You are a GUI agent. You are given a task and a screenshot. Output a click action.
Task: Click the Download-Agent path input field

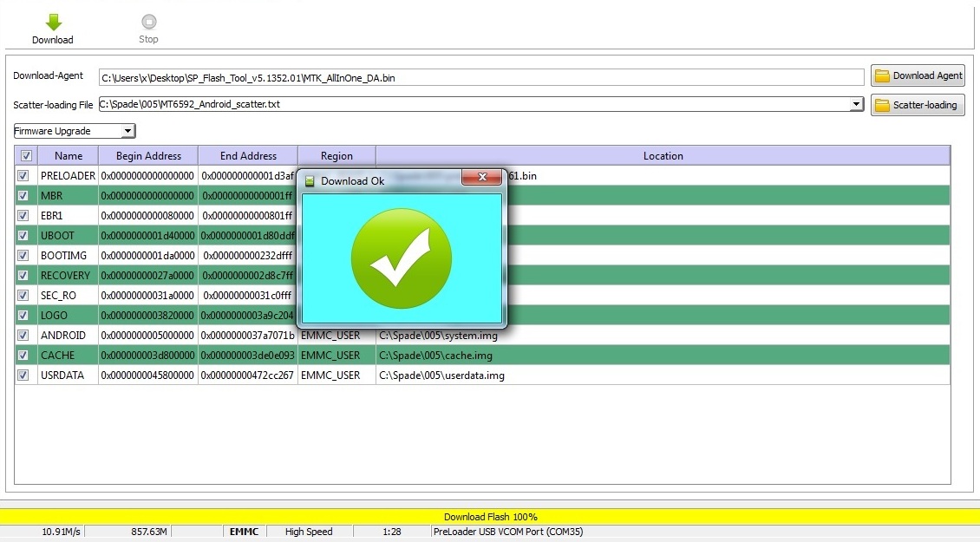[x=481, y=78]
